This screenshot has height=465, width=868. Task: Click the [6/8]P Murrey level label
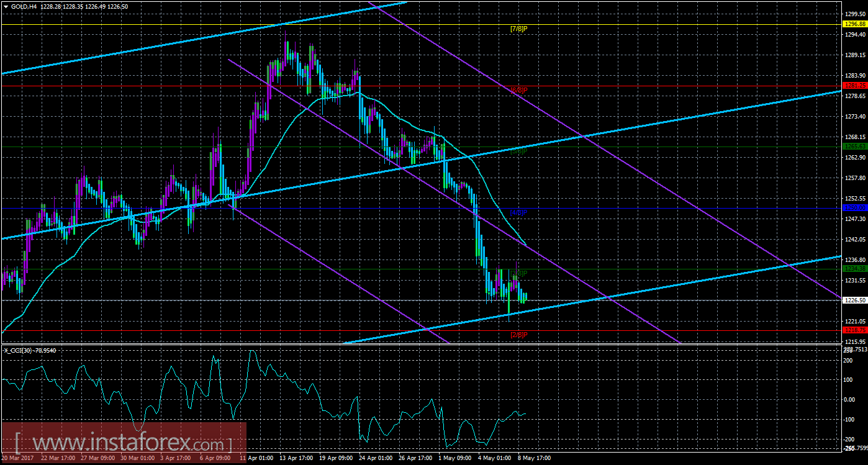pyautogui.click(x=518, y=90)
